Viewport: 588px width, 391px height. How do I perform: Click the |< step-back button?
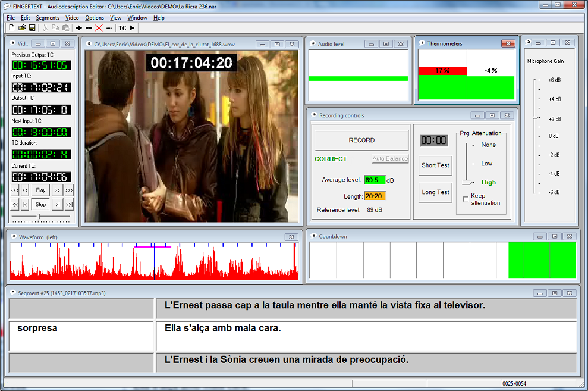(25, 205)
